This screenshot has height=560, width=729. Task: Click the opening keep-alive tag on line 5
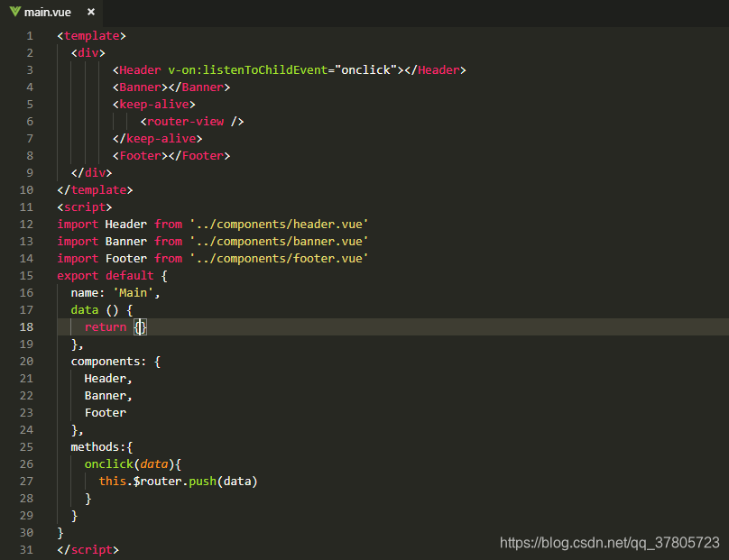click(x=154, y=105)
